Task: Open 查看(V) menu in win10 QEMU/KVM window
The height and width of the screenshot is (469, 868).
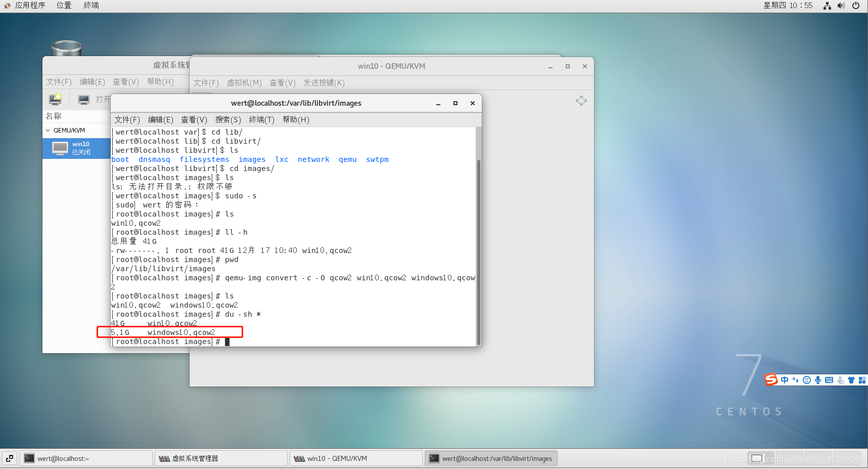Action: point(282,82)
